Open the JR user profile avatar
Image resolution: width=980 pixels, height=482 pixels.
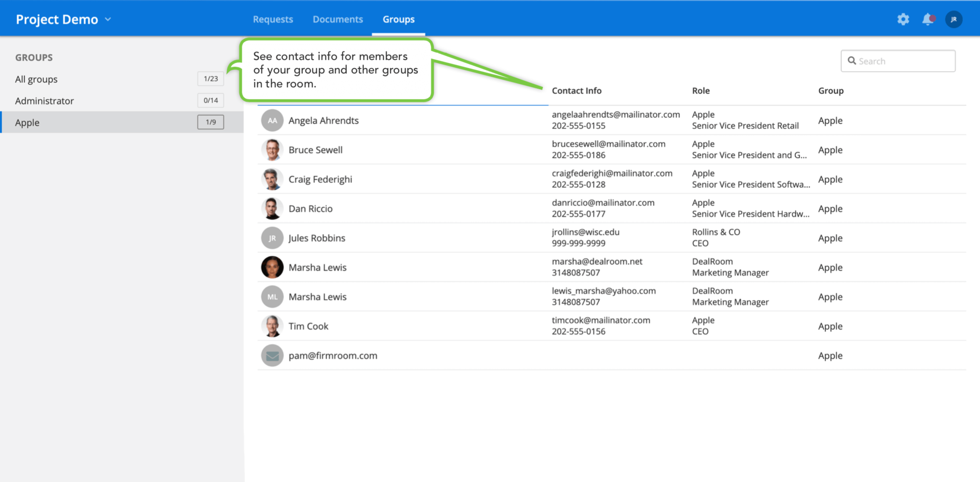(953, 19)
